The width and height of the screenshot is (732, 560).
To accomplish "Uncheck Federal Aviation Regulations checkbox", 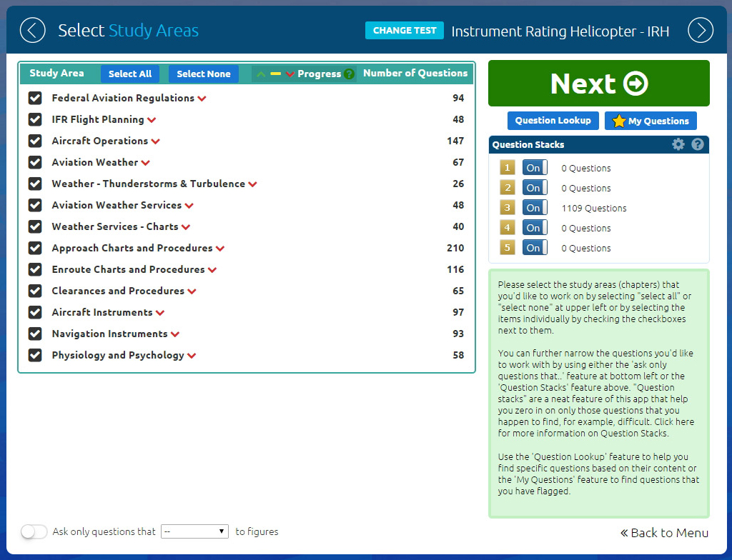I will [x=35, y=98].
